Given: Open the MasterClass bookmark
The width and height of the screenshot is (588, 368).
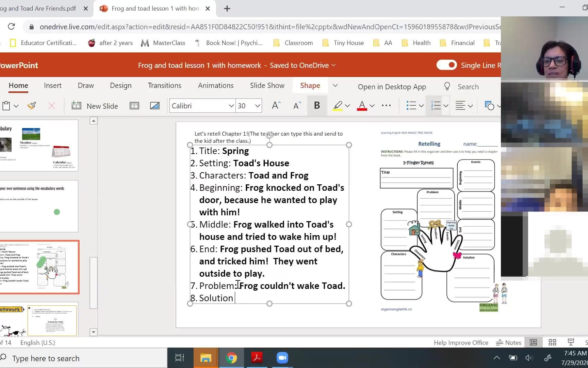Looking at the screenshot, I should point(163,43).
